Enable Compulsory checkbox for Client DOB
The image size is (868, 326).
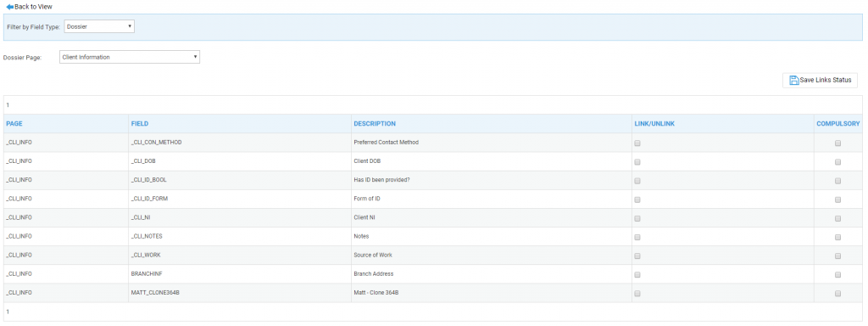(x=837, y=162)
